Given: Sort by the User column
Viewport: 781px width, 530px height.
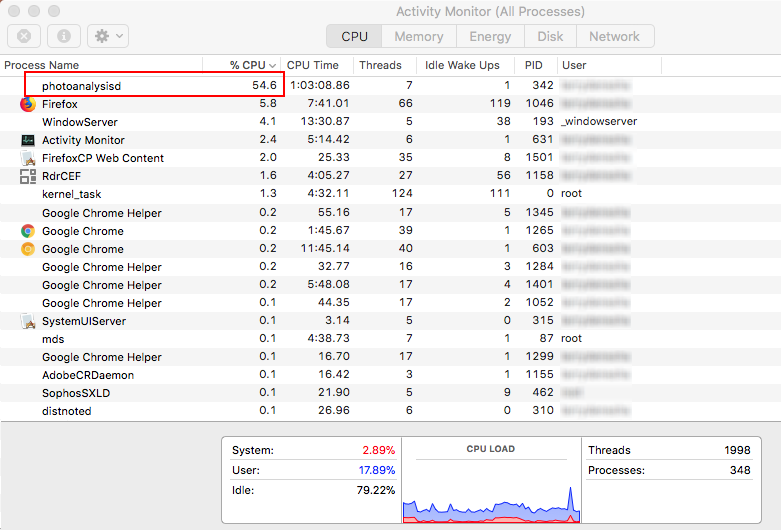Looking at the screenshot, I should [609, 65].
